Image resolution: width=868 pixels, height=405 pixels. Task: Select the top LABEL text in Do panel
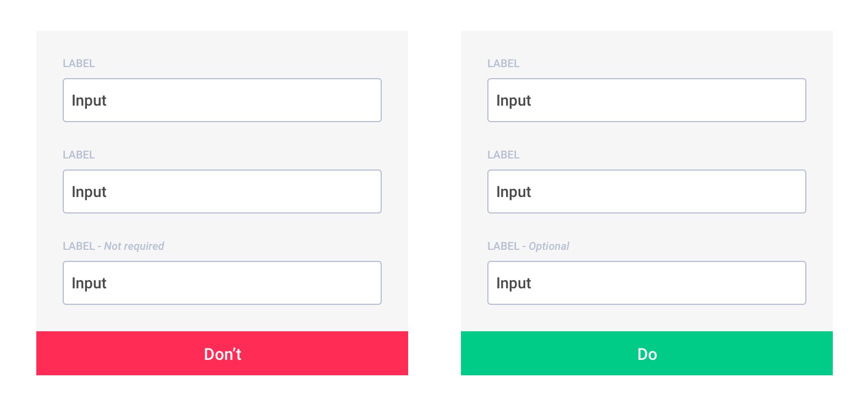tap(503, 63)
